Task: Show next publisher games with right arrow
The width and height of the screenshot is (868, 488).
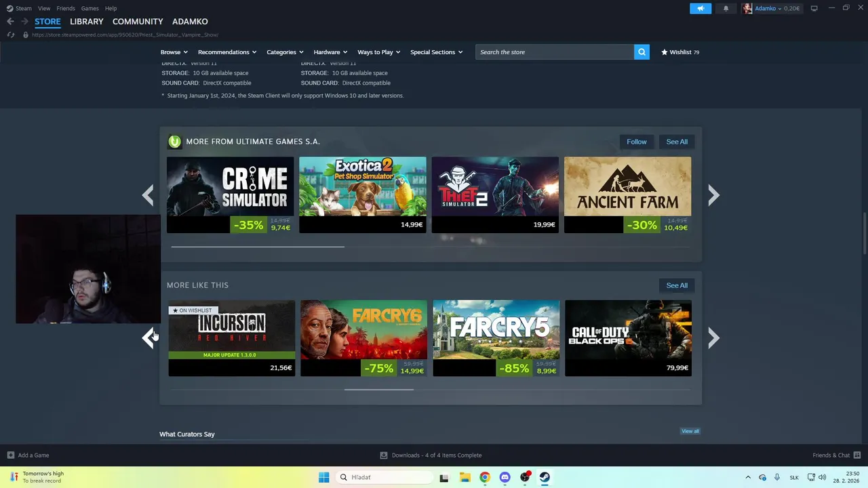Action: pos(713,195)
